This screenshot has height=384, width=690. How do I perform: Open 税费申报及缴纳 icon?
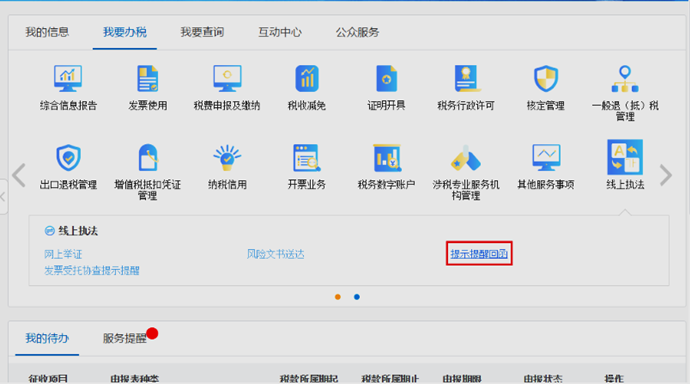tap(227, 78)
